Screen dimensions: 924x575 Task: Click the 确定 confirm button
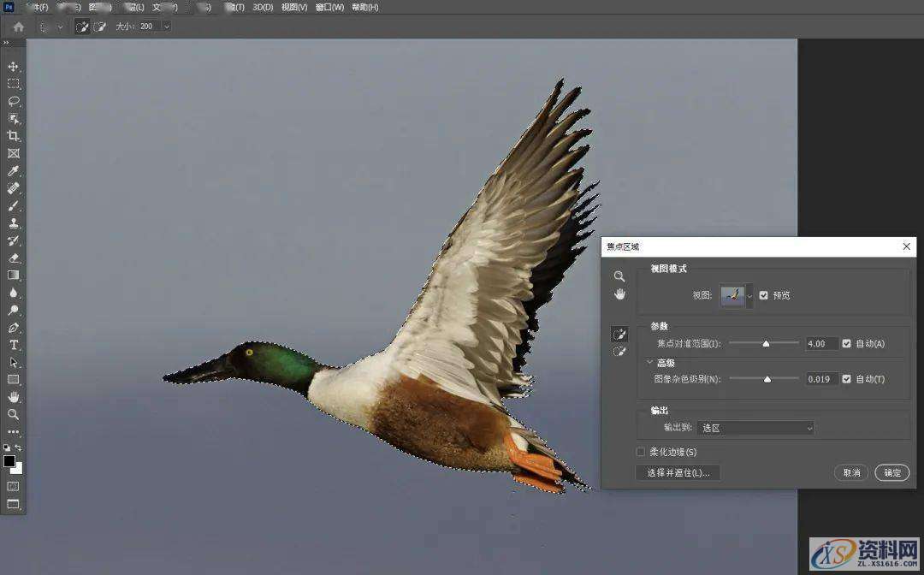891,472
